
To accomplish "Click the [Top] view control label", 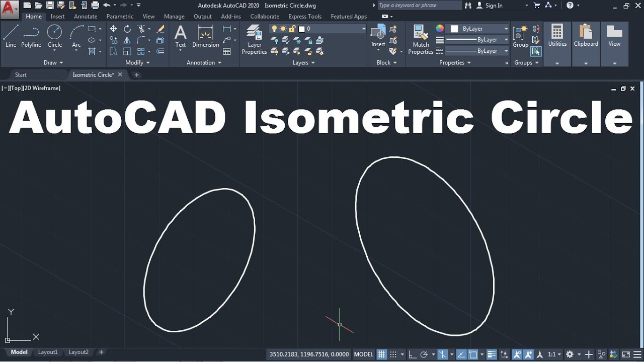I will [16, 88].
